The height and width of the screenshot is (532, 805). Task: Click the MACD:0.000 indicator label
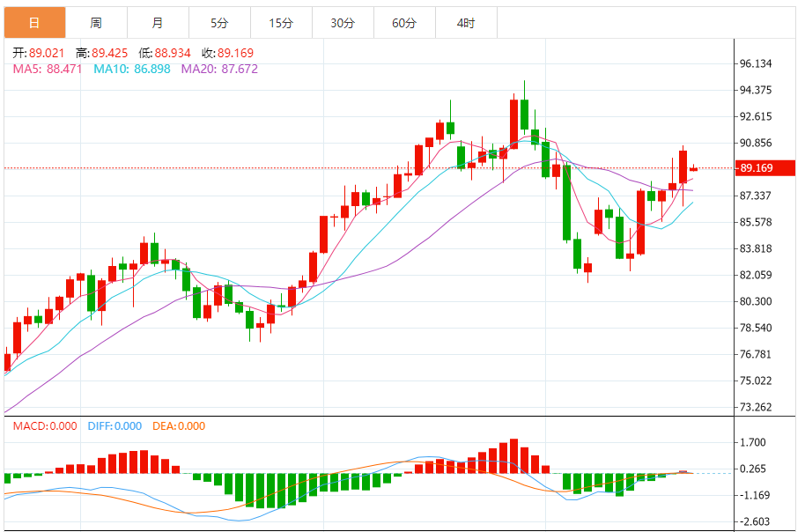pyautogui.click(x=45, y=426)
